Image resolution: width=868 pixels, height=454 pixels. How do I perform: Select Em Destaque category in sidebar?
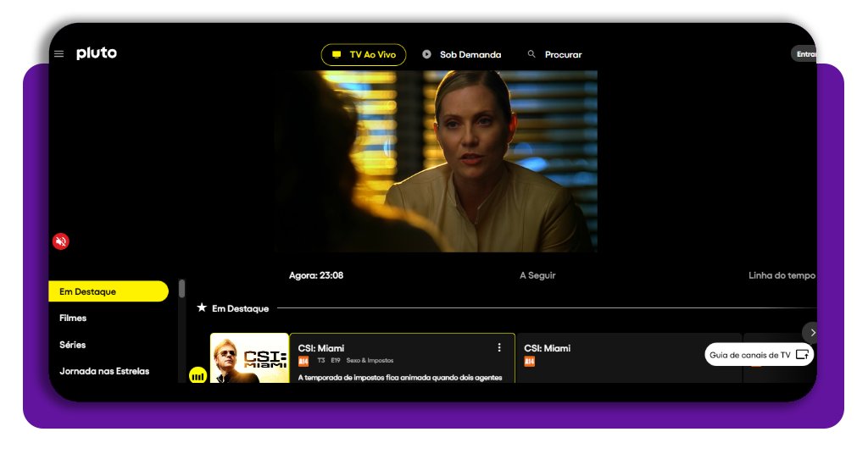click(x=108, y=291)
